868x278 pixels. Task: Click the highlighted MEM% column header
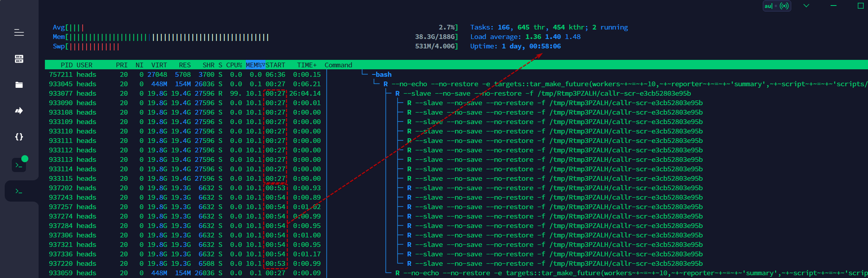[255, 65]
